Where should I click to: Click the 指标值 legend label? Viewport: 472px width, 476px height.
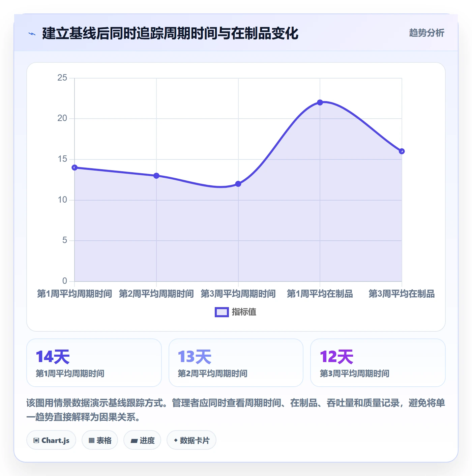(244, 312)
